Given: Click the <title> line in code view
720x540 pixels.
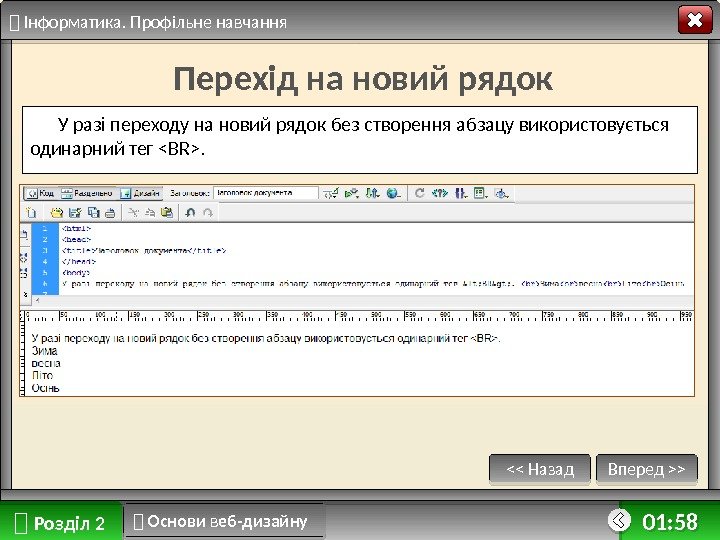Looking at the screenshot, I should tap(144, 250).
